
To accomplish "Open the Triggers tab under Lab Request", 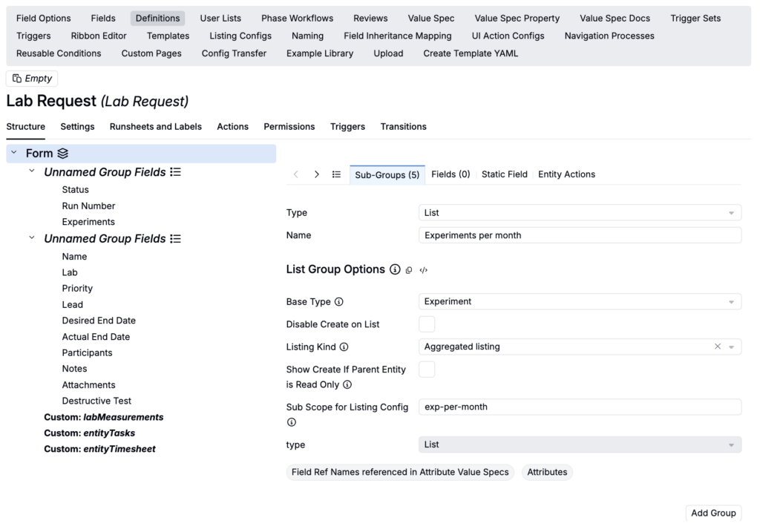I will (x=347, y=126).
